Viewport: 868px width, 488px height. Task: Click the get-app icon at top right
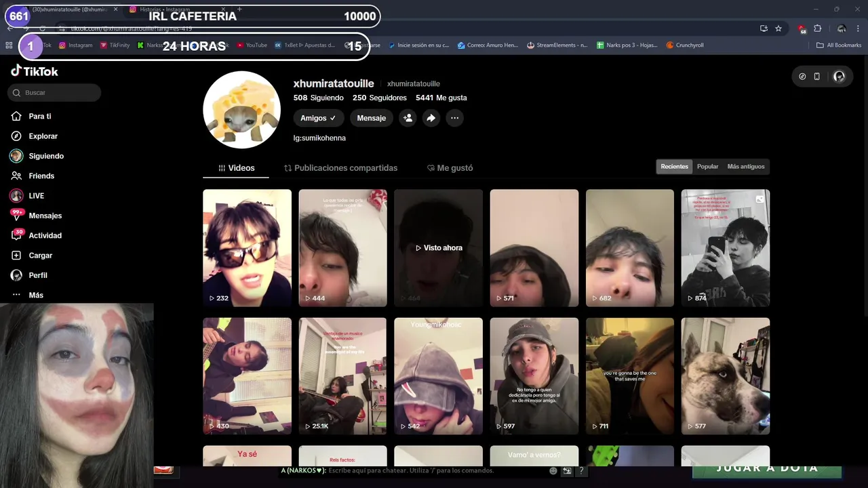coord(802,77)
